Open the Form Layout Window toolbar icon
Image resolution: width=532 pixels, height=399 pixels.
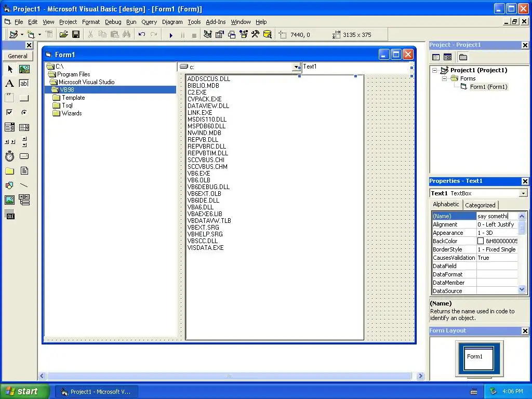click(x=232, y=35)
